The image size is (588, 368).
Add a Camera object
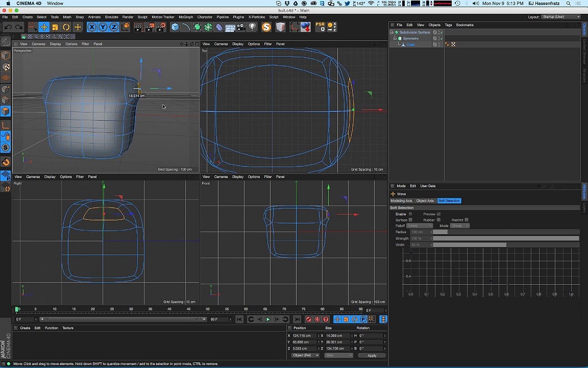241,27
